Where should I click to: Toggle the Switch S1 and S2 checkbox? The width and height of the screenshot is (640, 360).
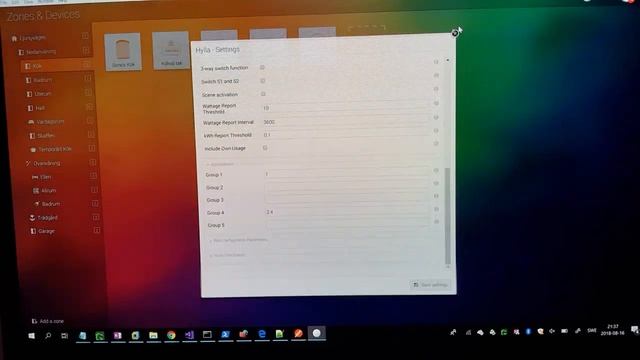point(263,81)
